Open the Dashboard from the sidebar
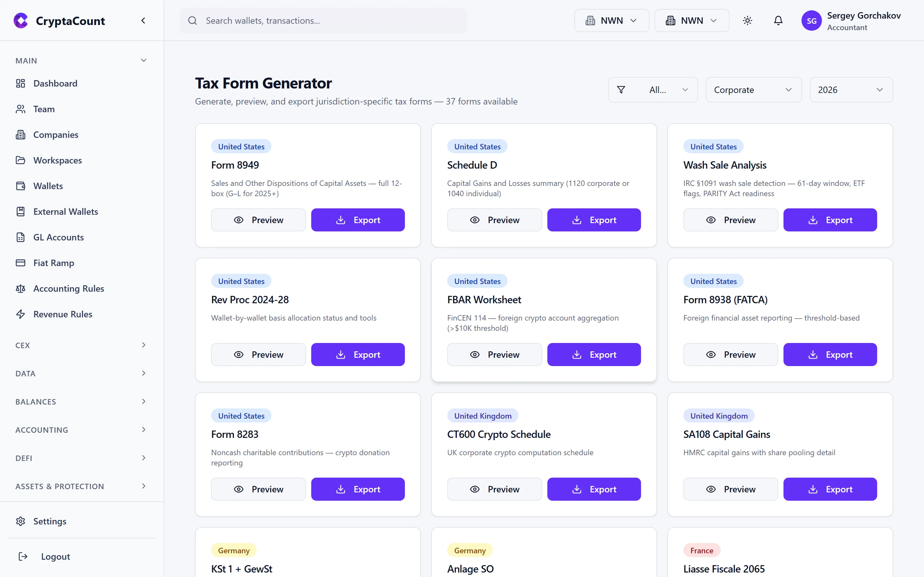The height and width of the screenshot is (577, 924). point(56,83)
